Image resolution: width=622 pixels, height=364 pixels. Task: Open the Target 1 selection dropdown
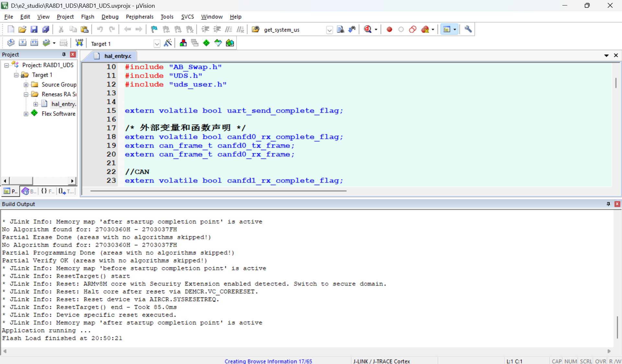click(157, 44)
